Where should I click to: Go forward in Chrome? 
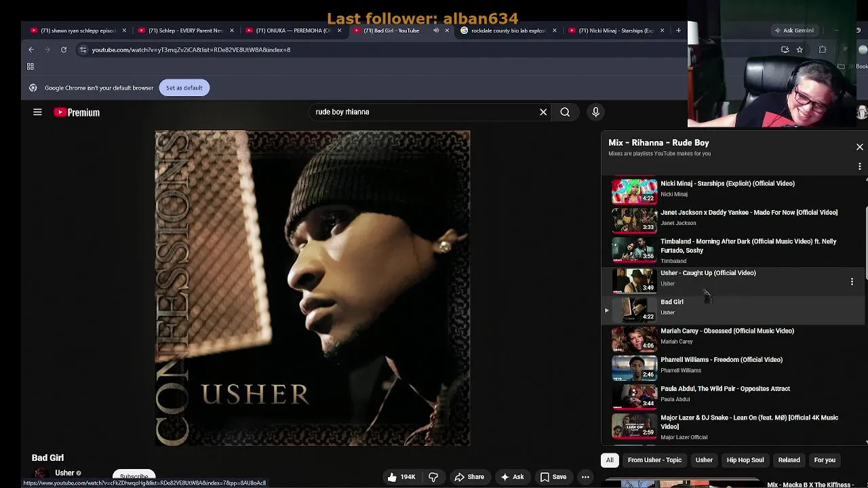47,49
